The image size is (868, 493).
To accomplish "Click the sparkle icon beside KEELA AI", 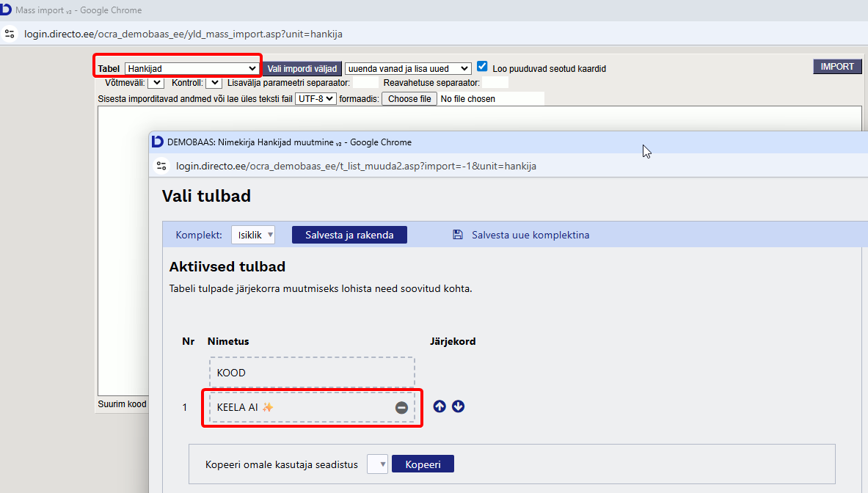I will click(x=268, y=407).
